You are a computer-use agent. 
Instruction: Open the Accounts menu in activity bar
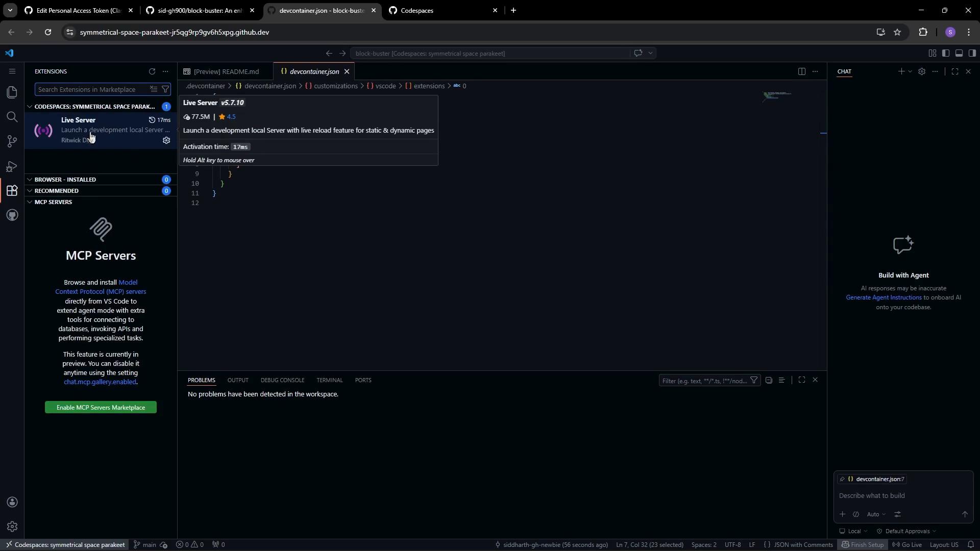pos(12,503)
